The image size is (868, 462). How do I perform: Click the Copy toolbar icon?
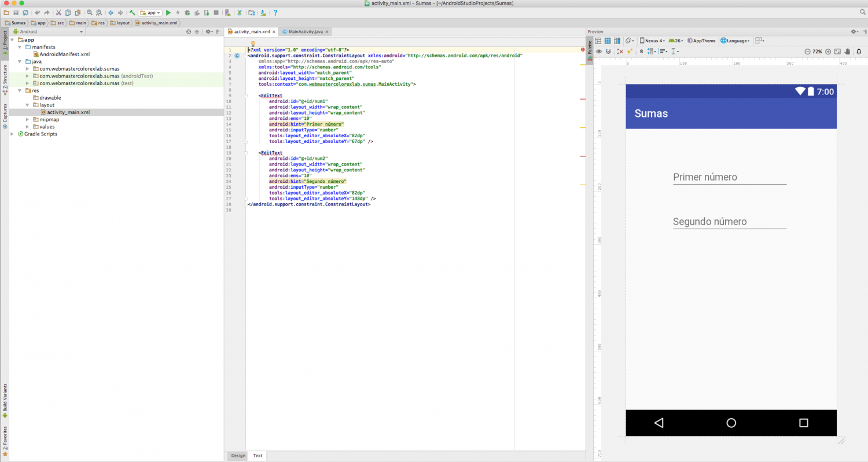(x=68, y=12)
